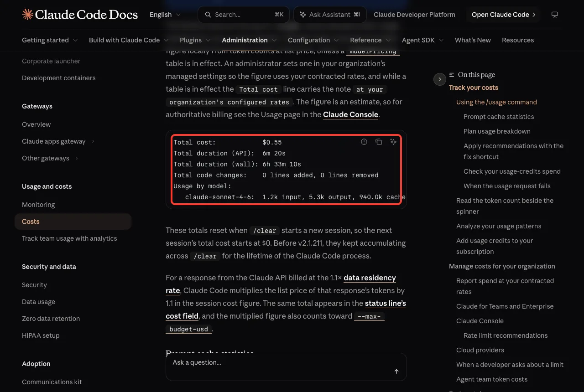The width and height of the screenshot is (584, 392).
Task: Open the English language dropdown
Action: (x=165, y=15)
